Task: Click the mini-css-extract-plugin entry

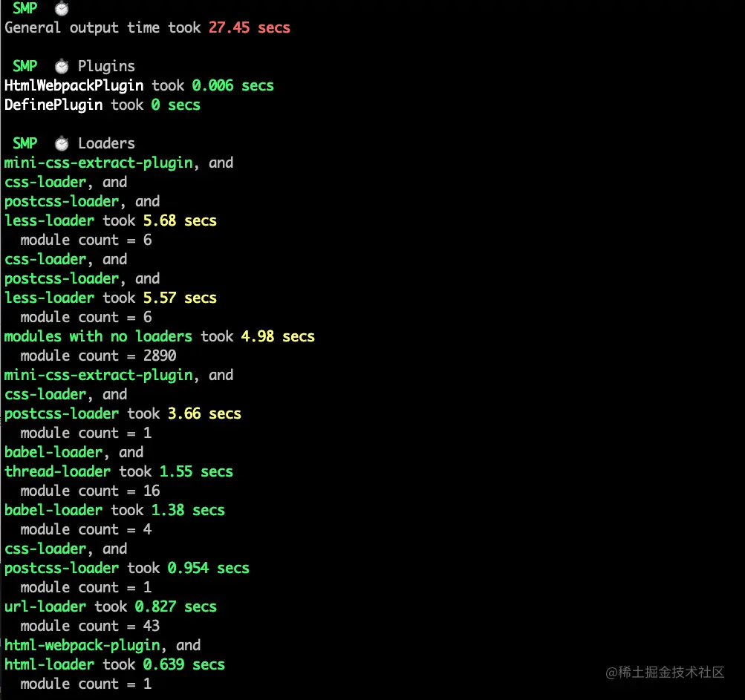Action: [x=97, y=163]
